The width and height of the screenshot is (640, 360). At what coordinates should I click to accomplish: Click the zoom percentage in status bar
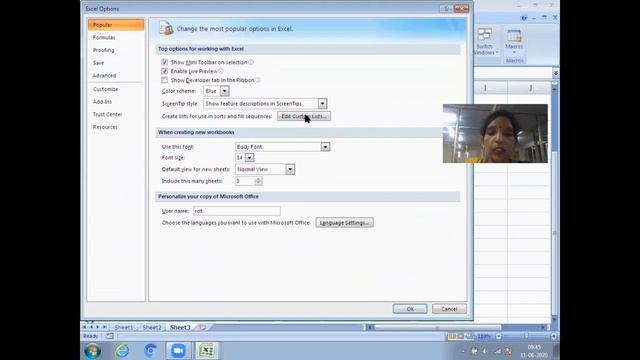pyautogui.click(x=484, y=336)
